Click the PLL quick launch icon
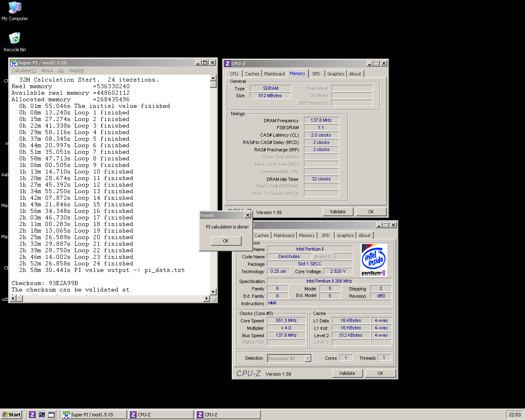 [42, 415]
